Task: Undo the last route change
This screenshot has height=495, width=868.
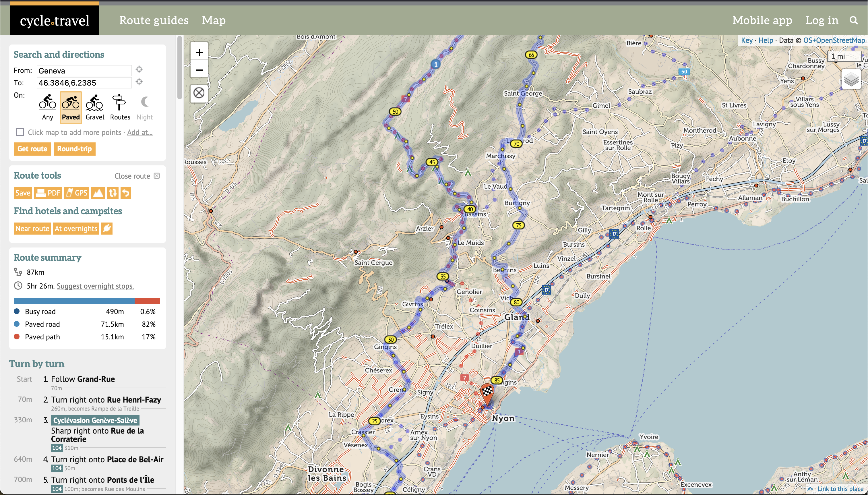Action: [x=126, y=193]
